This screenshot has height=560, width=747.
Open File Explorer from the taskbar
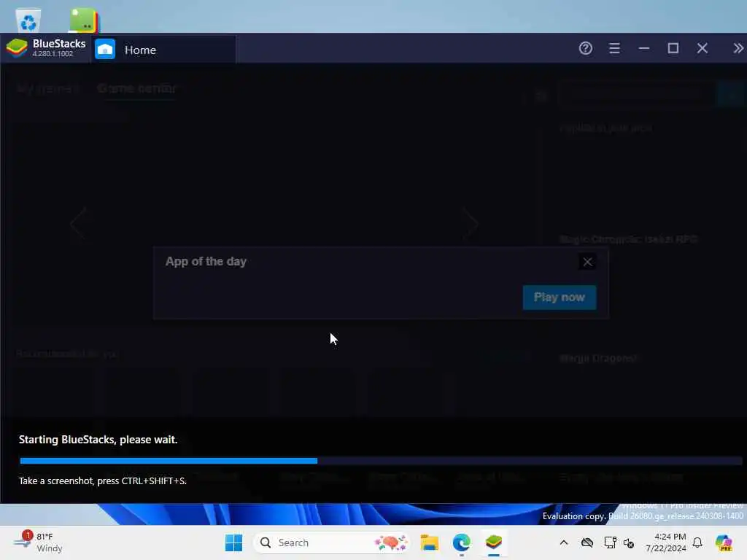point(429,542)
